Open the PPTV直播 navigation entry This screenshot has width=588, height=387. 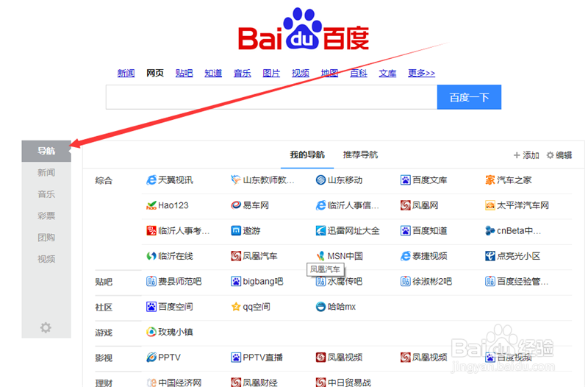click(257, 358)
